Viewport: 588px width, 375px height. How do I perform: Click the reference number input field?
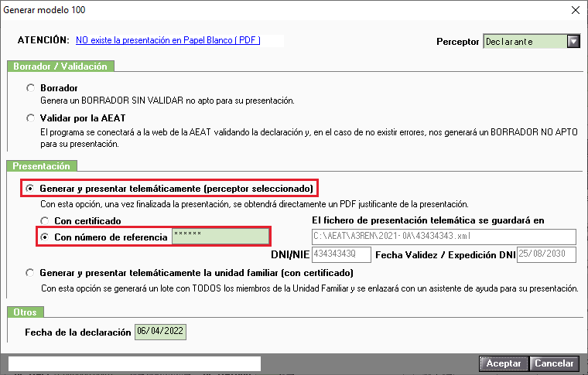220,237
